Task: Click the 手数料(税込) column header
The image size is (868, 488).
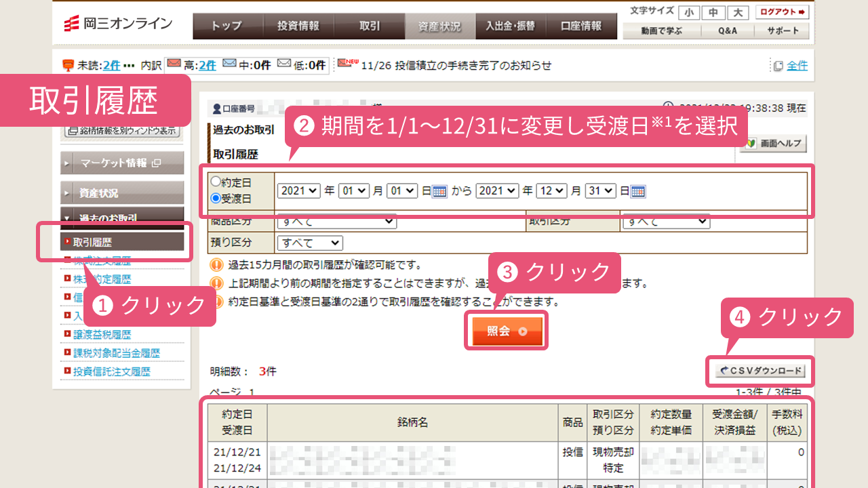Action: [x=787, y=422]
